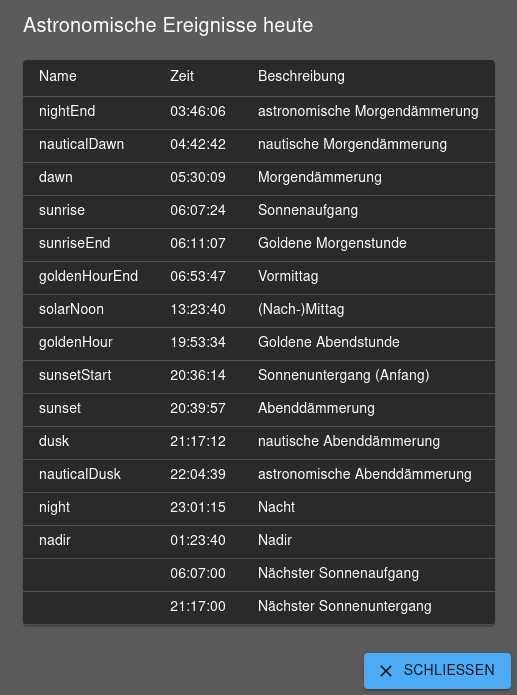
Task: Select the sunrise row Sonnenaufgang description
Action: 308,210
